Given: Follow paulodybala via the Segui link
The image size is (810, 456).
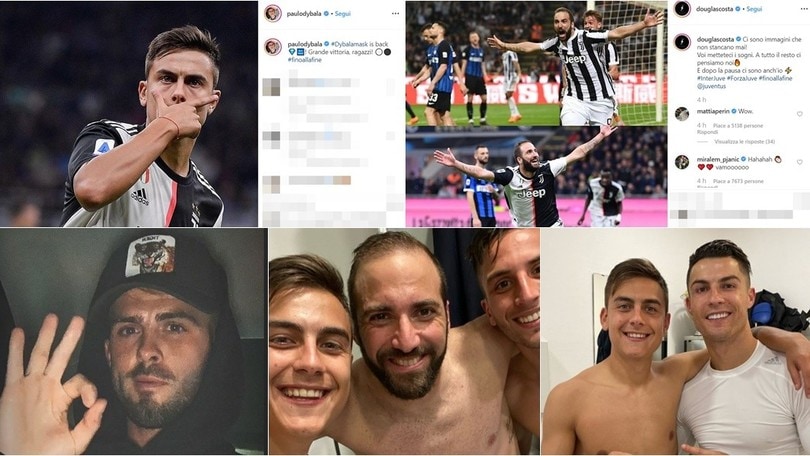Looking at the screenshot, I should [x=342, y=14].
